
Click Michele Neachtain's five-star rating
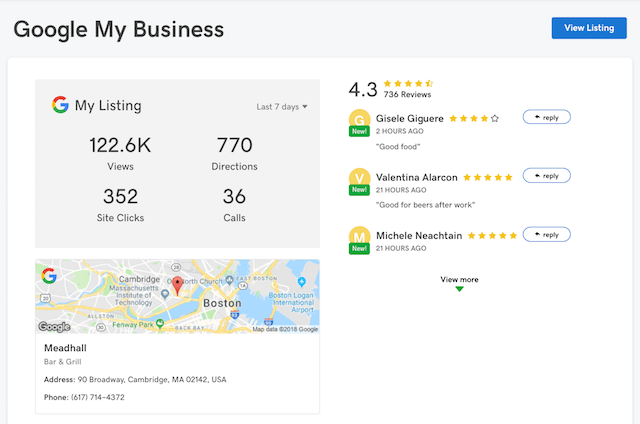(x=492, y=235)
